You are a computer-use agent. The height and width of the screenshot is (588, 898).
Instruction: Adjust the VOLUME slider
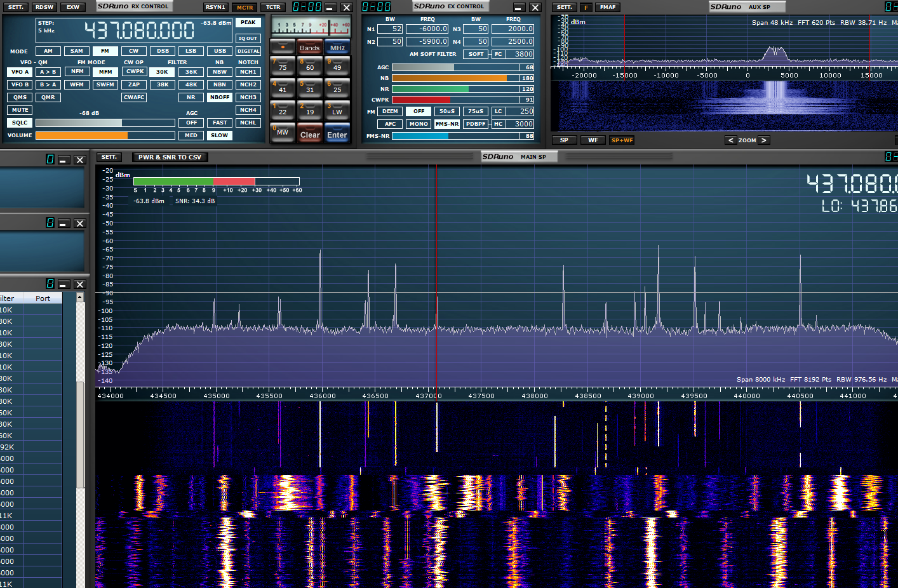tap(105, 135)
